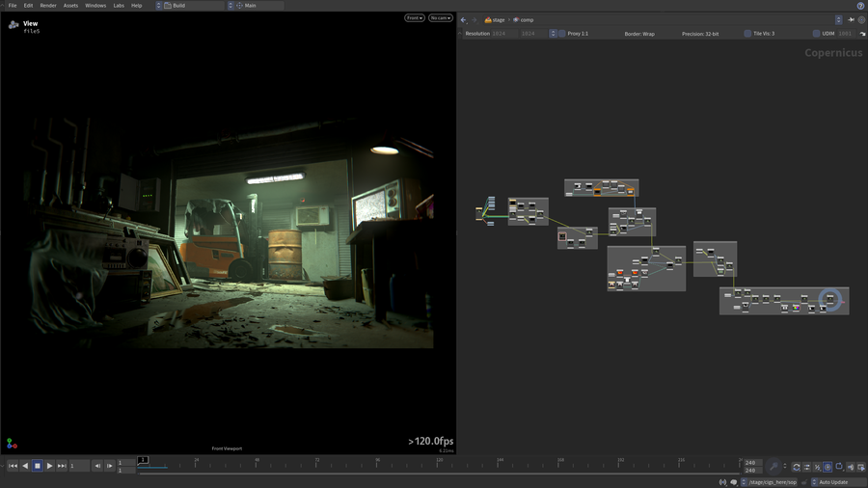Viewport: 868px width, 488px height.
Task: Click the 1/2 frame step icon
Action: pyautogui.click(x=817, y=467)
